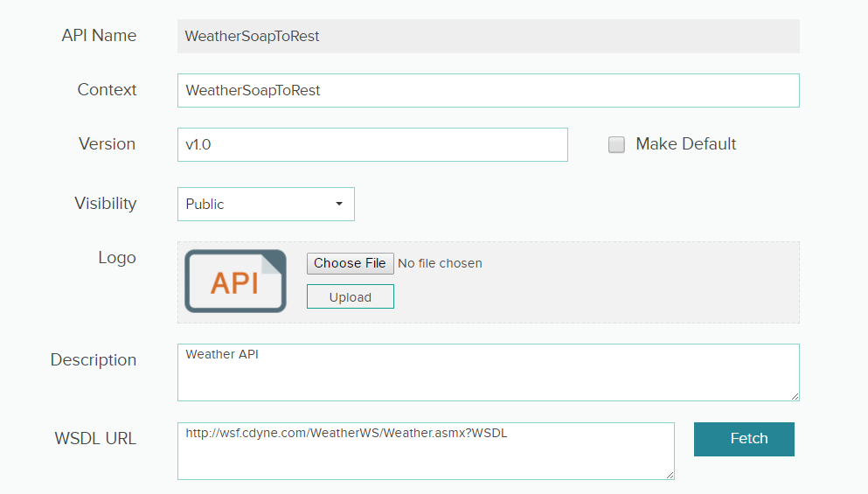This screenshot has width=868, height=494.
Task: Enable the Make Default checkbox
Action: (x=617, y=145)
